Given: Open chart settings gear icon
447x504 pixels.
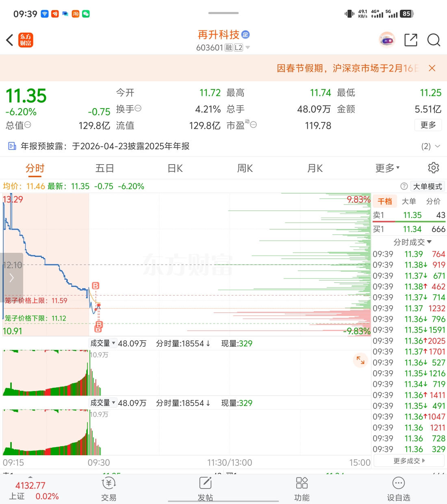Looking at the screenshot, I should 434,168.
